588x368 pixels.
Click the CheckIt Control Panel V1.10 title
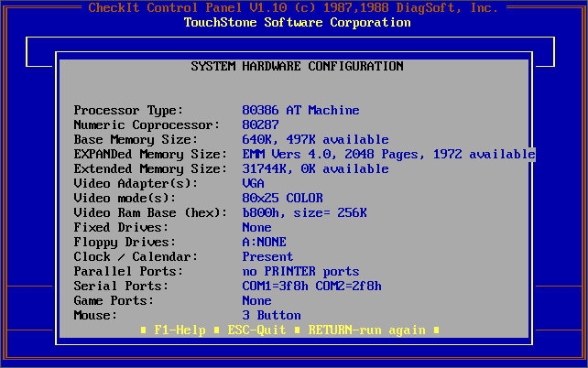pyautogui.click(x=188, y=7)
